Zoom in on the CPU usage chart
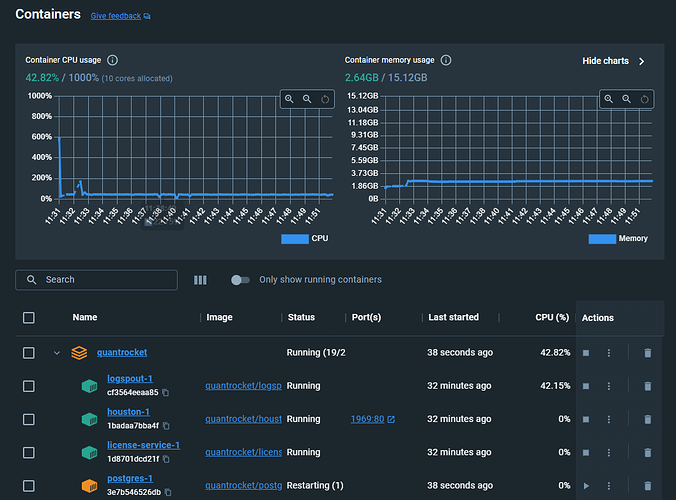Image resolution: width=676 pixels, height=500 pixels. coord(289,99)
